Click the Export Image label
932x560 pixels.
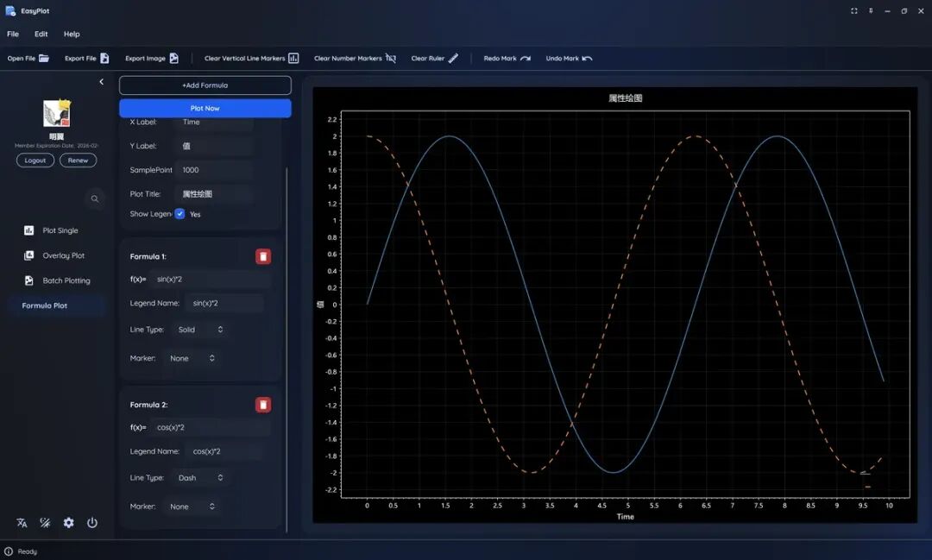(145, 59)
